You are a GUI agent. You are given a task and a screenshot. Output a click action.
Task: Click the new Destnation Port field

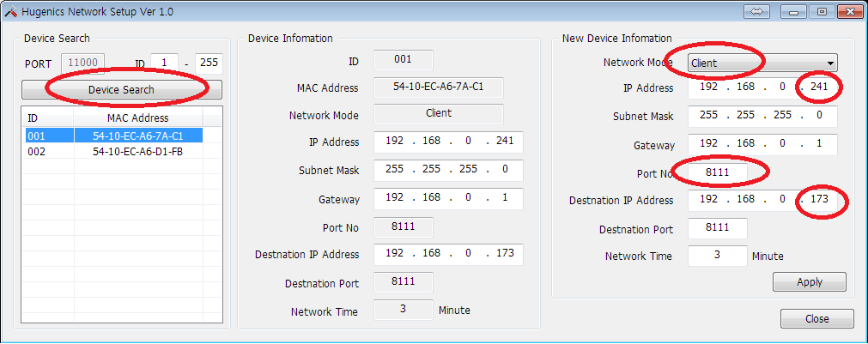(x=718, y=228)
